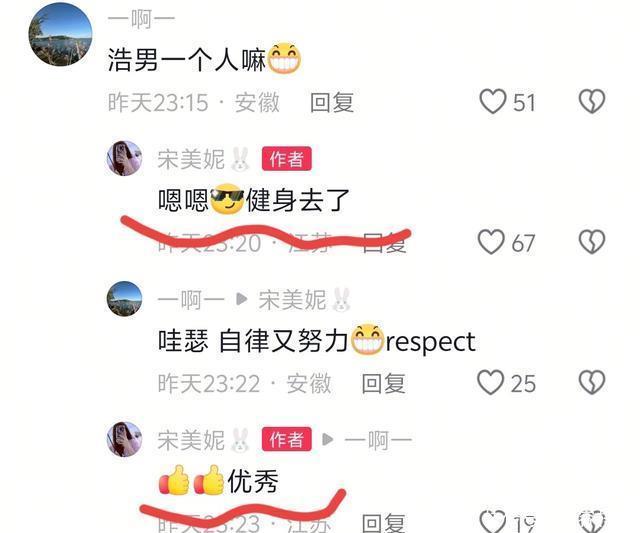Dislike the '优秀' reply at the bottom

click(592, 522)
